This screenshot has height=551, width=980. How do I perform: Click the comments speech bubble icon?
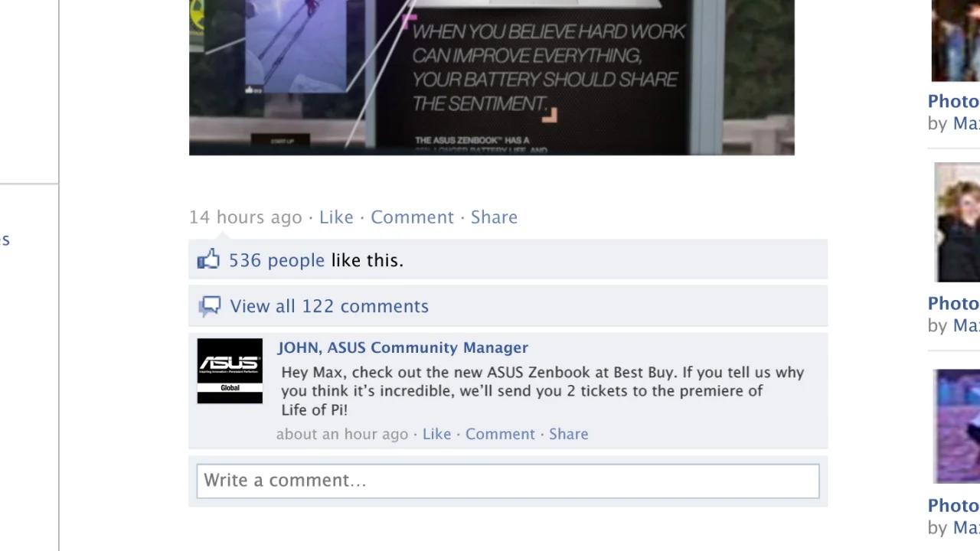point(210,306)
